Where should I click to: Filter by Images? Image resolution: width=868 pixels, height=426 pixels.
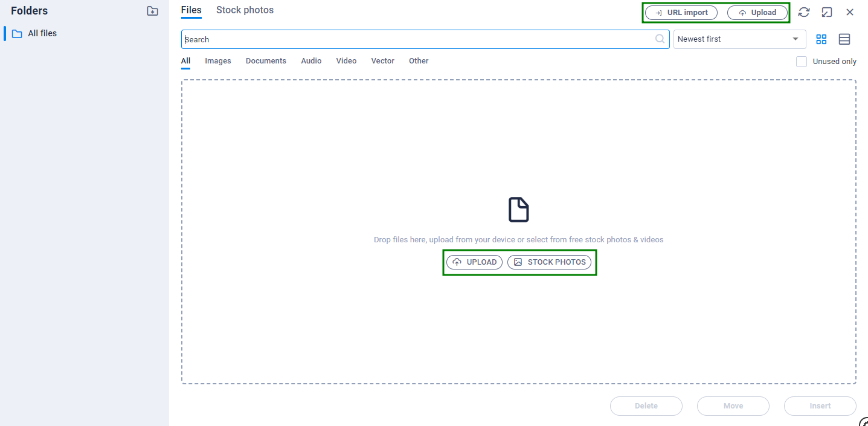(x=218, y=61)
